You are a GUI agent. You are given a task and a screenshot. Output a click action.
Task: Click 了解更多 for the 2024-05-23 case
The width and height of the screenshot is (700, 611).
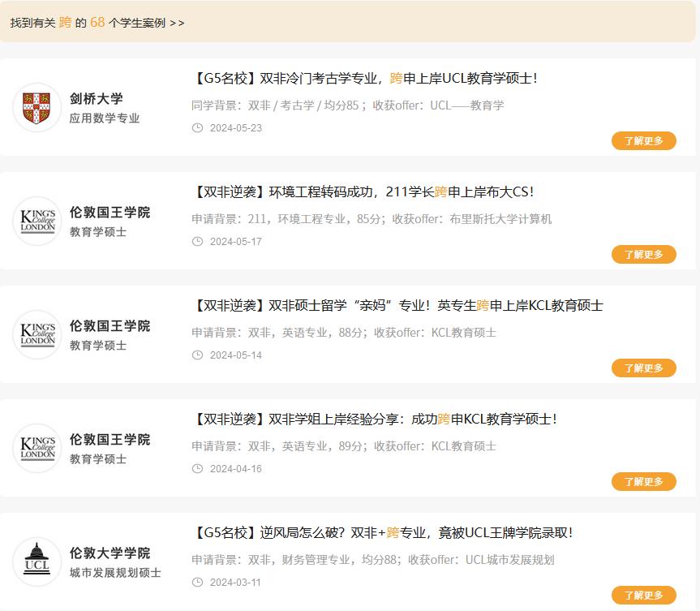643,141
